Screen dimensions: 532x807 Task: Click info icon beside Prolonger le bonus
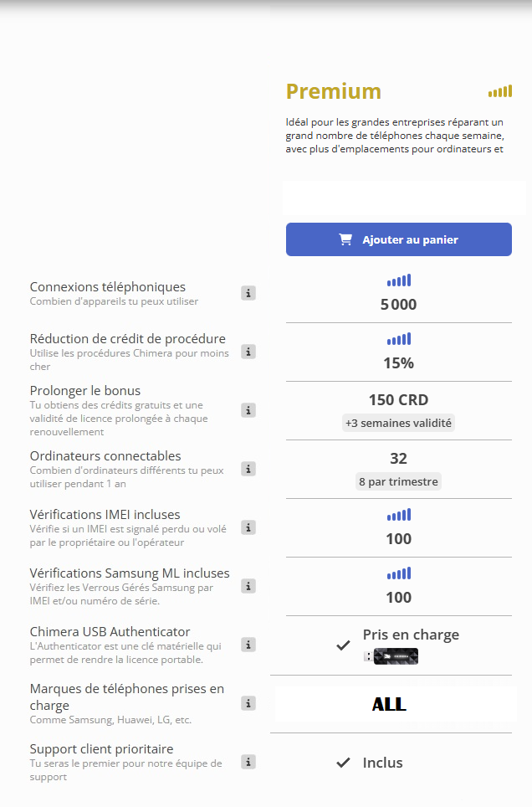pos(248,410)
